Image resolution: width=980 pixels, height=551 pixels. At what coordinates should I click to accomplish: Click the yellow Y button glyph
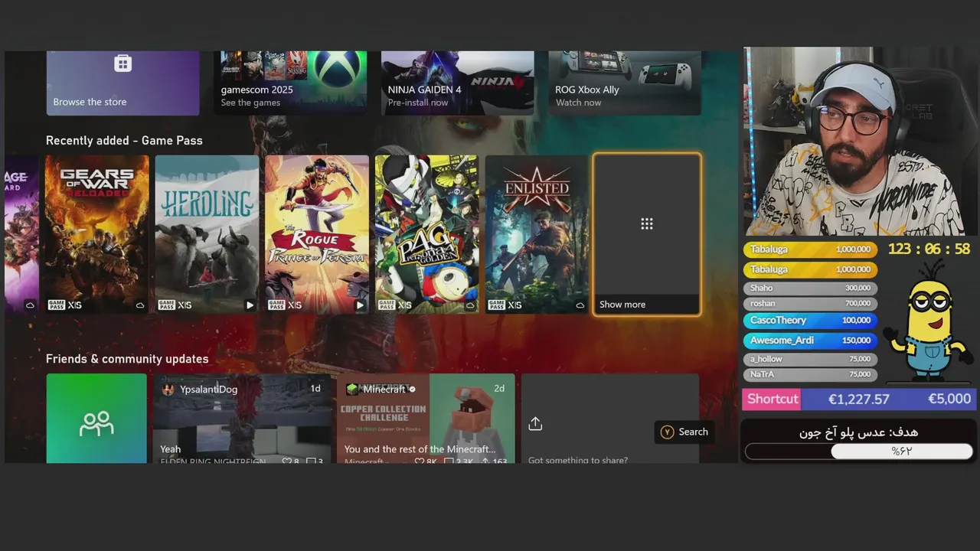(x=667, y=432)
